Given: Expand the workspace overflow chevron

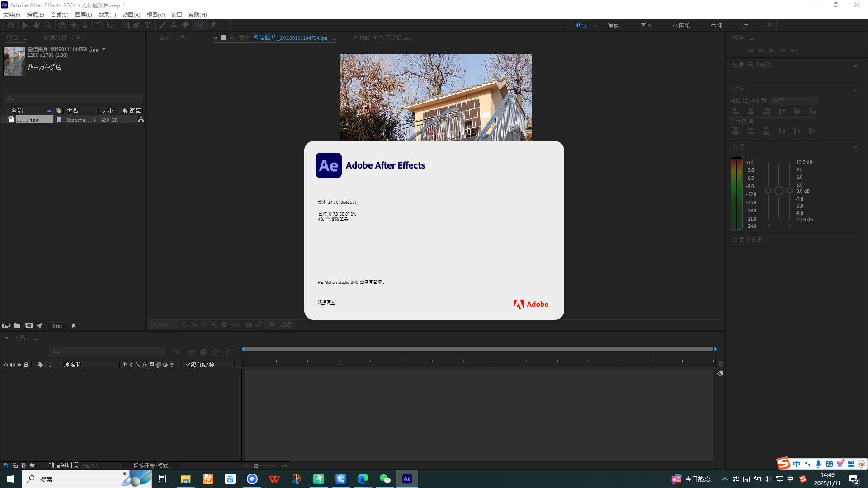Looking at the screenshot, I should [x=769, y=25].
